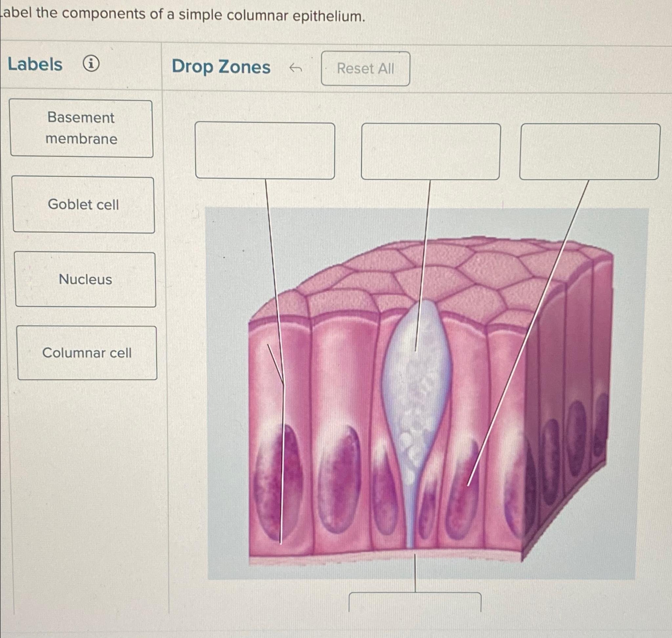This screenshot has width=672, height=638.
Task: Click the top-right empty drop zone
Action: click(x=590, y=152)
